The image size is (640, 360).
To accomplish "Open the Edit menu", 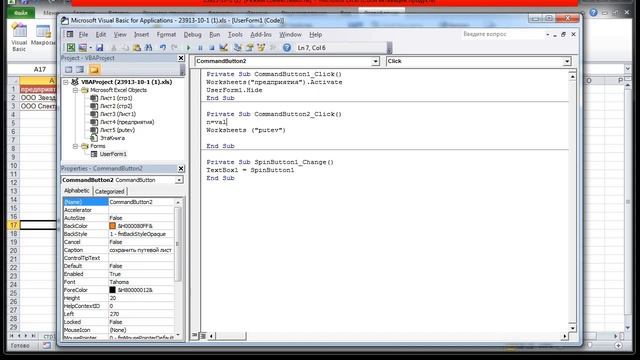I will click(100, 35).
